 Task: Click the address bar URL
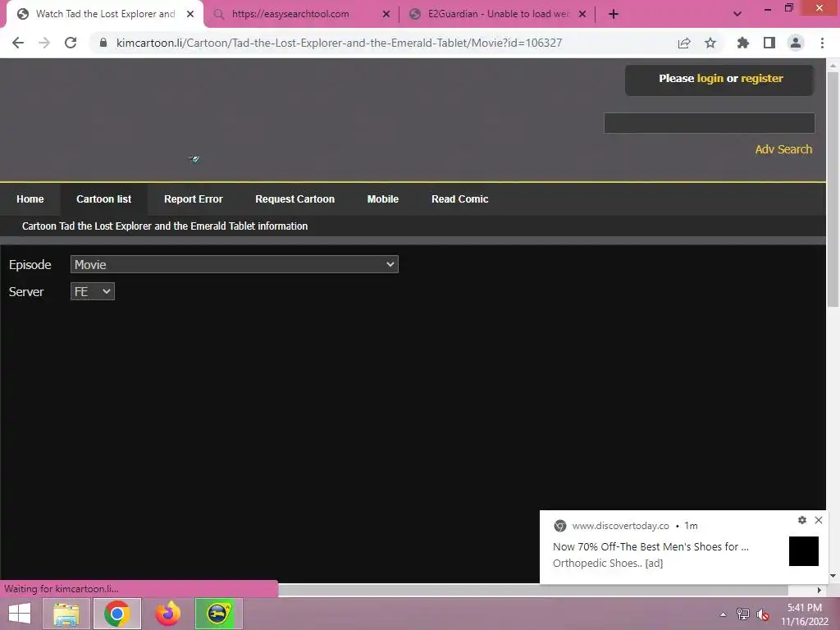339,43
